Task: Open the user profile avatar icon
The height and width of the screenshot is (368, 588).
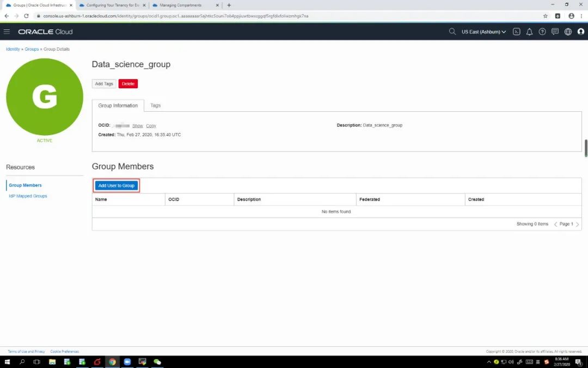Action: 580,32
